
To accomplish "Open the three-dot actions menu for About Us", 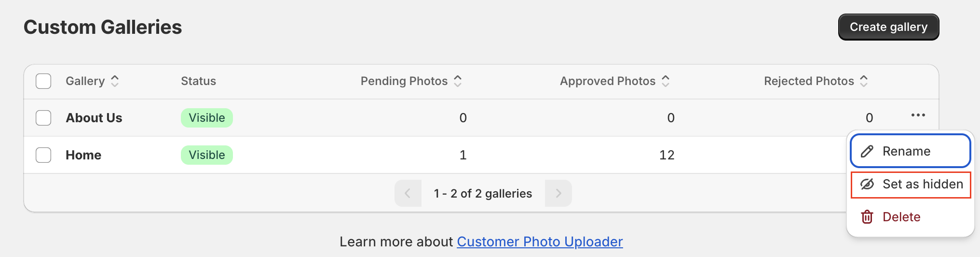I will coord(918,115).
